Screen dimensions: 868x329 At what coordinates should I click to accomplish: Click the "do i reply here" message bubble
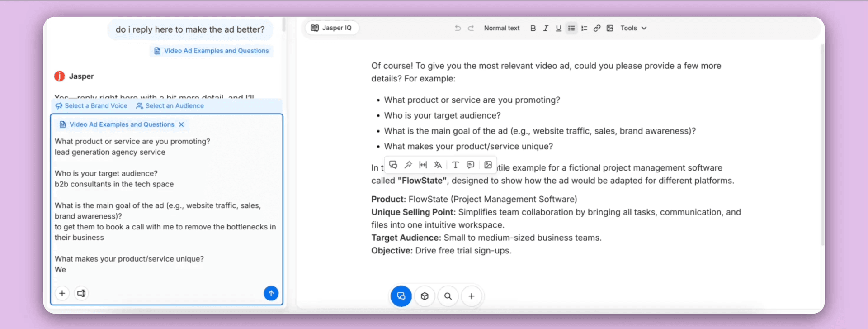190,29
